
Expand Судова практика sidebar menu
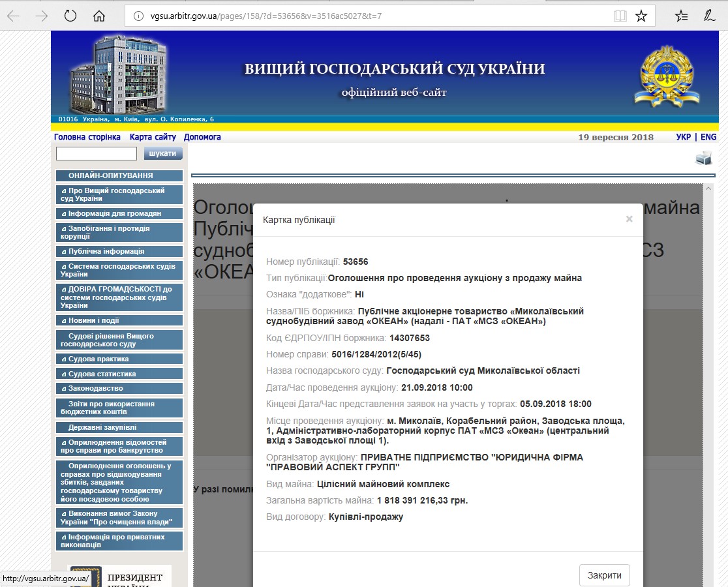[119, 359]
